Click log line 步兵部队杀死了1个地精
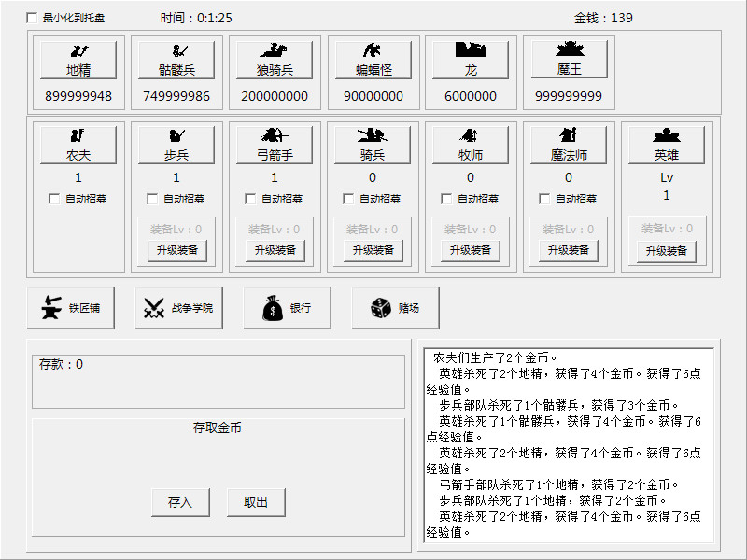 click(x=553, y=500)
